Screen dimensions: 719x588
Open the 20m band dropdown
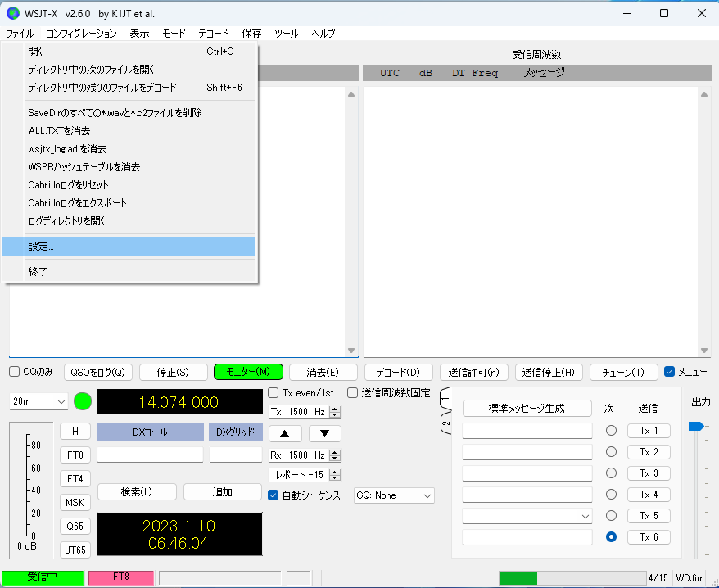pos(38,402)
